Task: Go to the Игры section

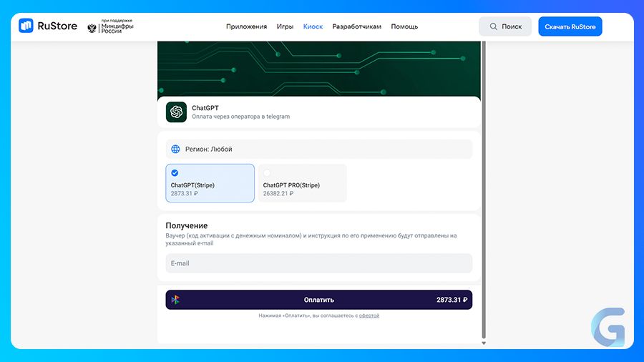Action: click(x=285, y=26)
